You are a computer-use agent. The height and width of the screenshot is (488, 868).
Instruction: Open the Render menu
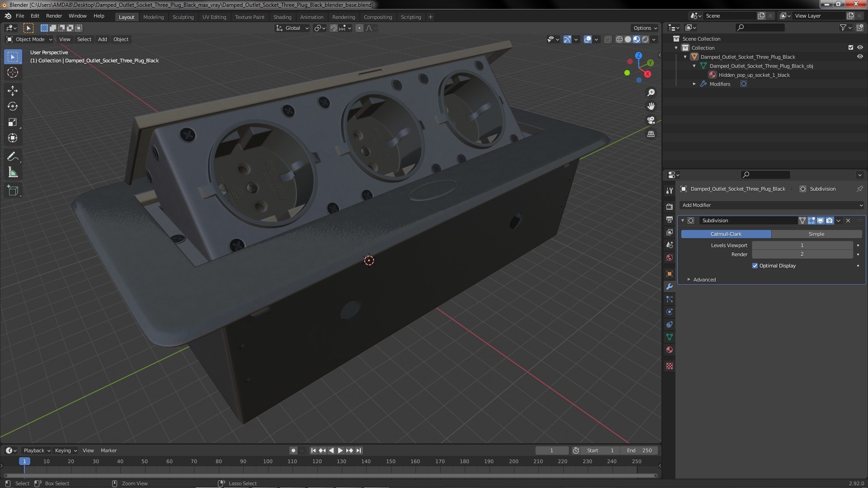pos(54,16)
